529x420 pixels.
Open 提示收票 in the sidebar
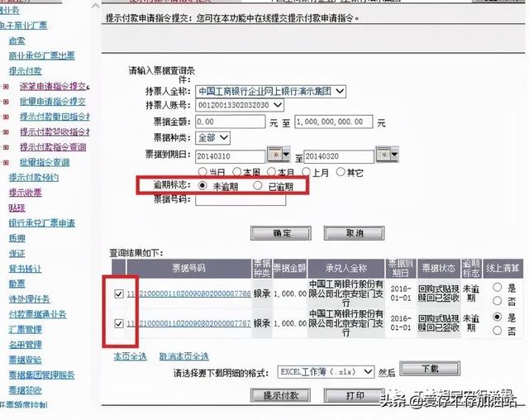[x=26, y=193]
